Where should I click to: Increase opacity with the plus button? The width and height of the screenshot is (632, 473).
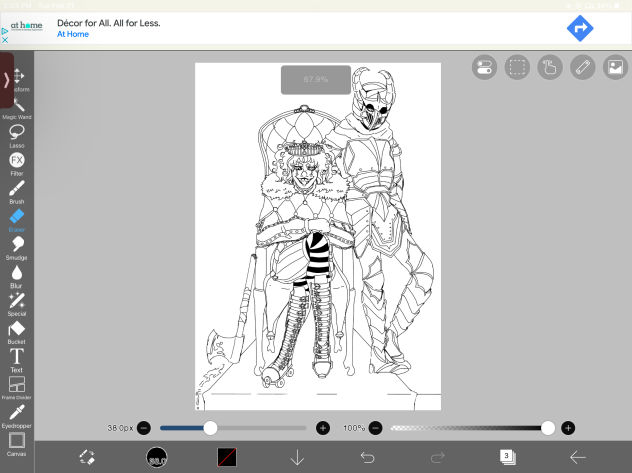tap(568, 428)
